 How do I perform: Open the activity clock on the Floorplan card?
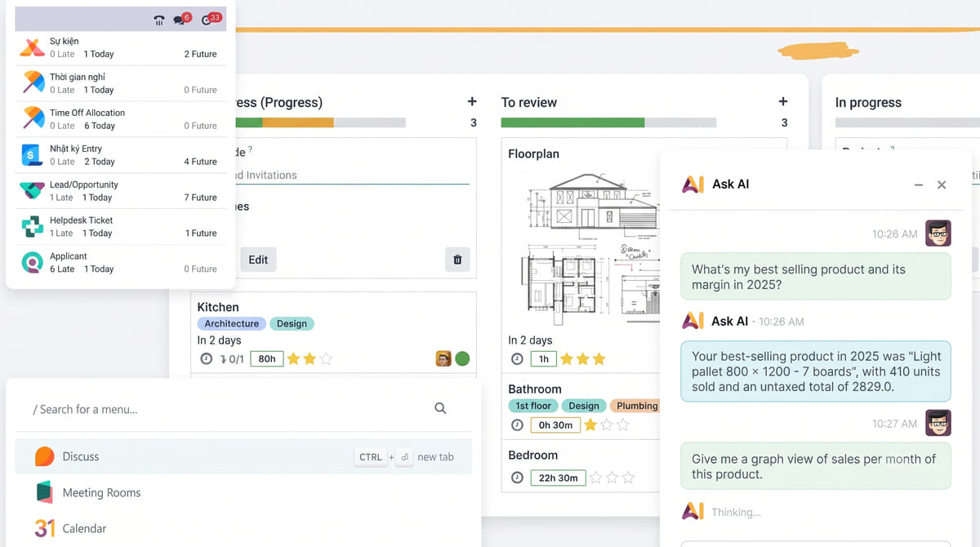click(x=517, y=358)
